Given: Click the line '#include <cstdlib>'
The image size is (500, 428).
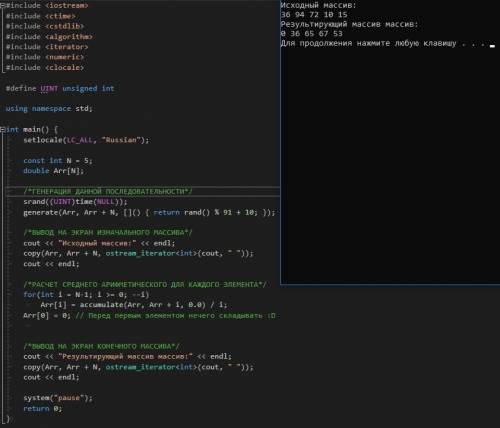Looking at the screenshot, I should click(45, 26).
